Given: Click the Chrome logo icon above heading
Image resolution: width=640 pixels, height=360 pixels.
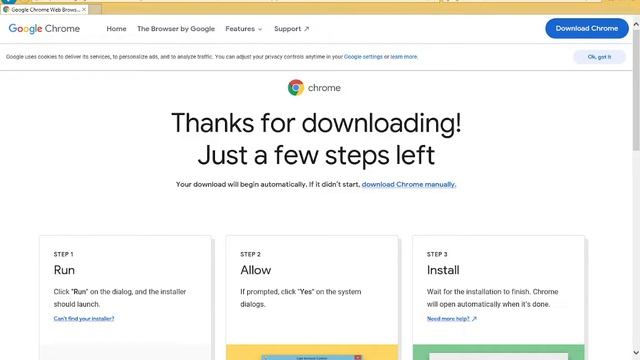Looking at the screenshot, I should click(296, 87).
